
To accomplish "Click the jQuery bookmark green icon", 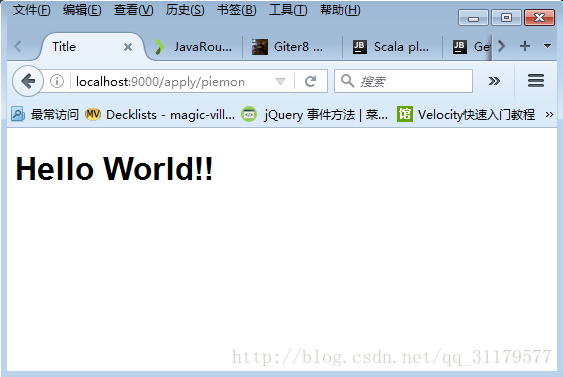I will click(249, 115).
